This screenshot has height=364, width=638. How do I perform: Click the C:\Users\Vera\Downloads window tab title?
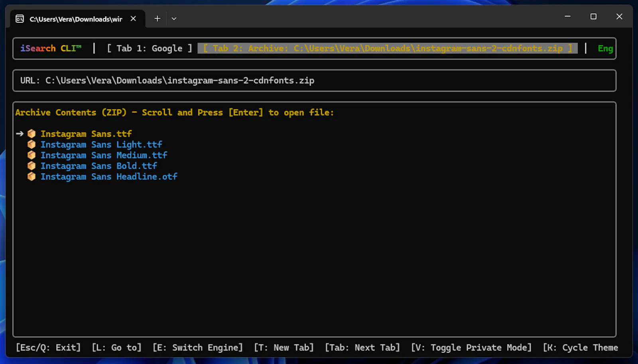pyautogui.click(x=76, y=19)
